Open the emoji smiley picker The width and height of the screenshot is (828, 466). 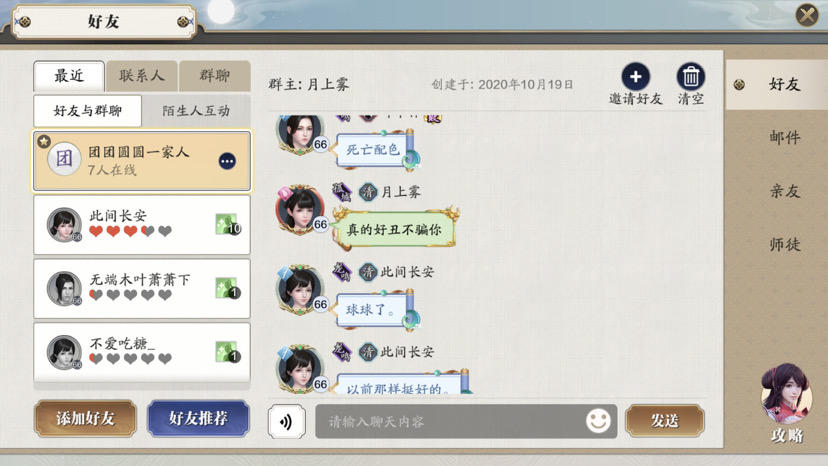coord(598,421)
